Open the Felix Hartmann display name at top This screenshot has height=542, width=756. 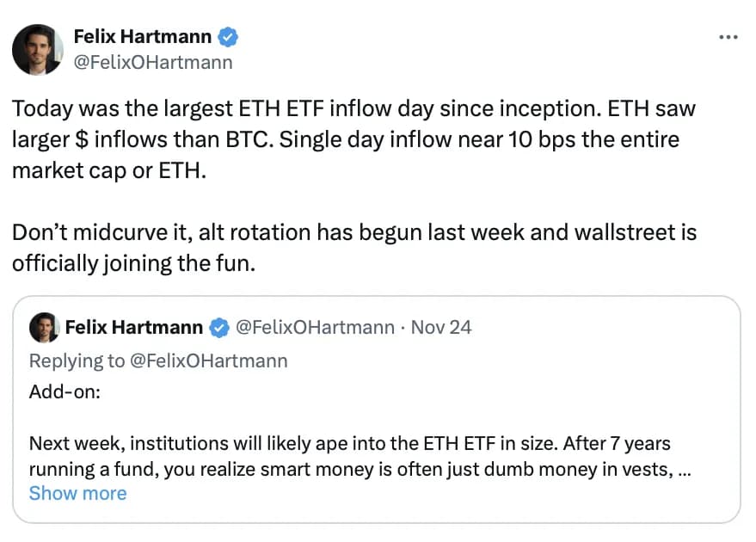coord(144,37)
